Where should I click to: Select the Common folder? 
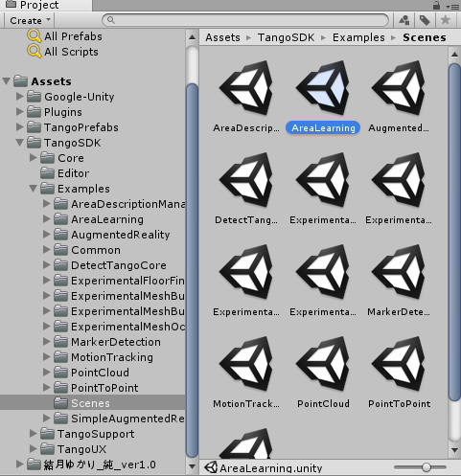coord(87,250)
